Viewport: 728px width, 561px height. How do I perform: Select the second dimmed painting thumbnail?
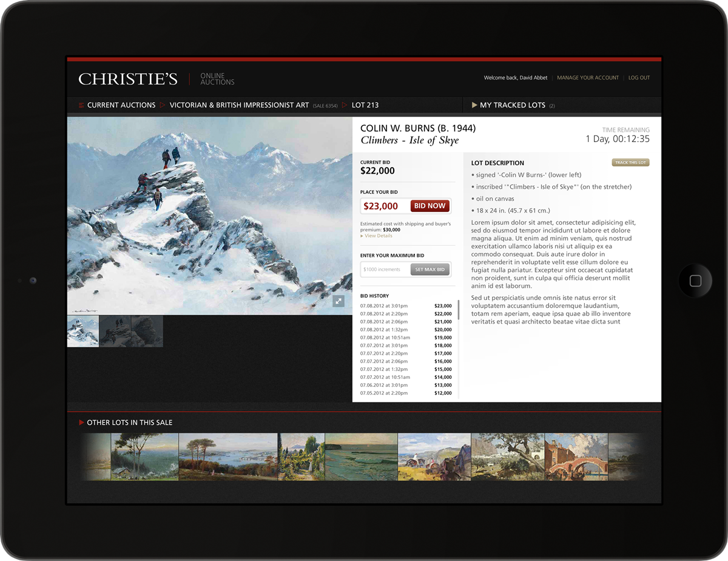[x=115, y=331]
